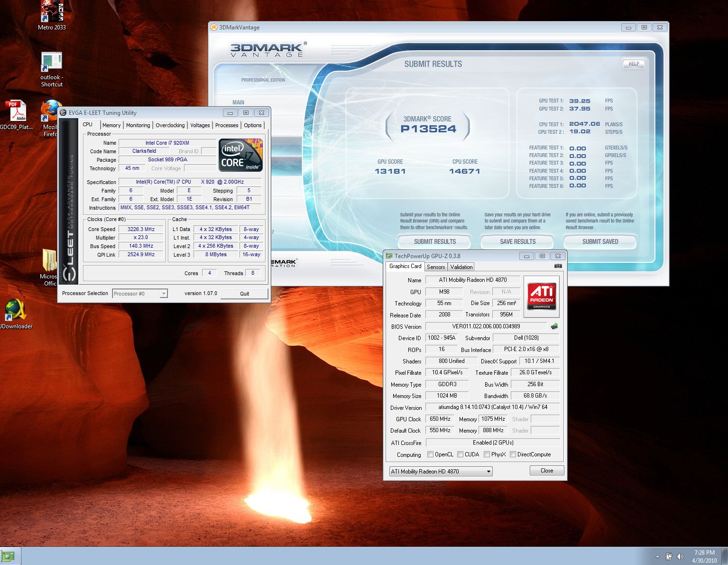Click the GPU score 13181
This screenshot has width=728, height=565.
pos(390,171)
